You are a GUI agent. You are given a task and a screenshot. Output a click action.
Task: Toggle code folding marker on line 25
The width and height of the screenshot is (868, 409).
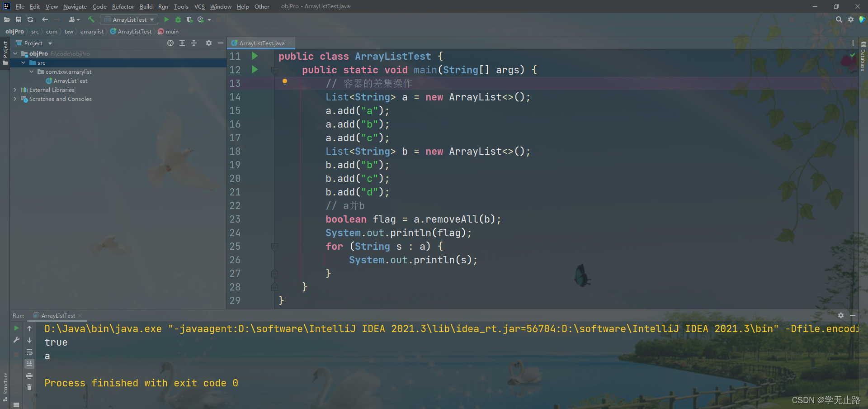point(274,247)
